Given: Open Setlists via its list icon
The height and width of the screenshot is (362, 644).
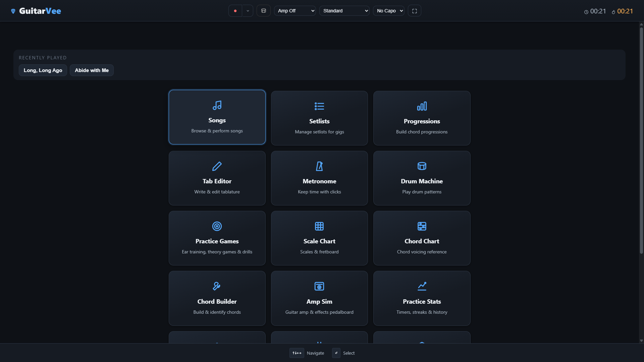Looking at the screenshot, I should pos(319,106).
